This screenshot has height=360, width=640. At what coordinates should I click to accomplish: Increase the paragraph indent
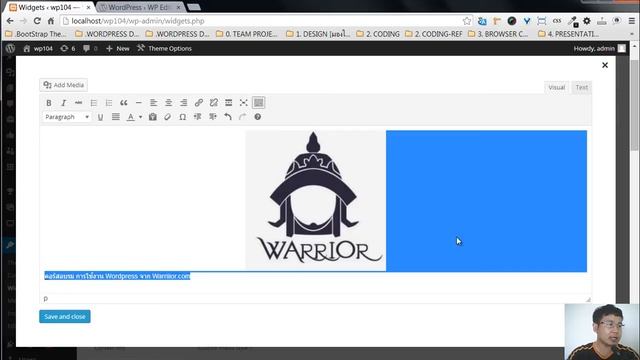tap(213, 117)
